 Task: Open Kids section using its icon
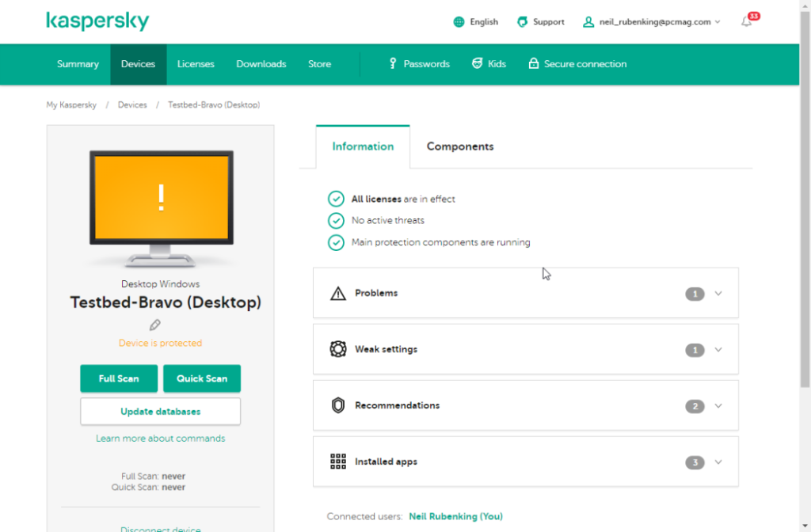pyautogui.click(x=477, y=63)
